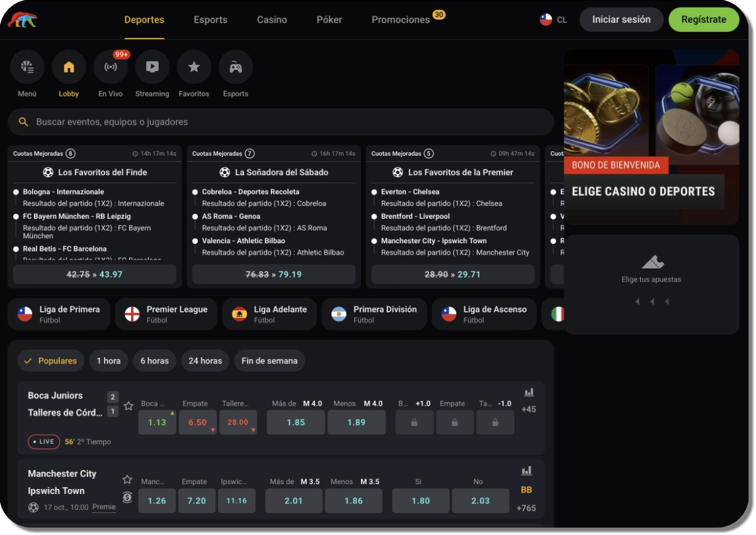Switch to the Deportes tab
This screenshot has width=756, height=535.
point(144,20)
